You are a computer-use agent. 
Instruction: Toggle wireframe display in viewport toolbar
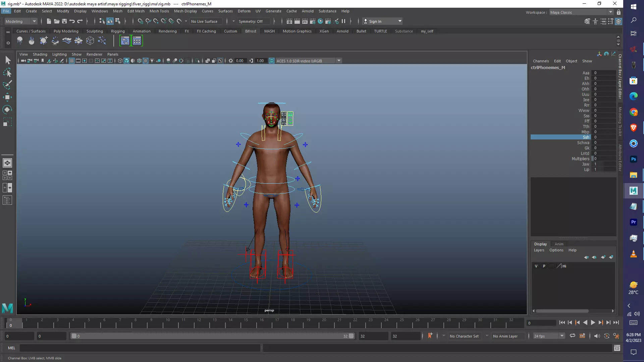(x=120, y=61)
